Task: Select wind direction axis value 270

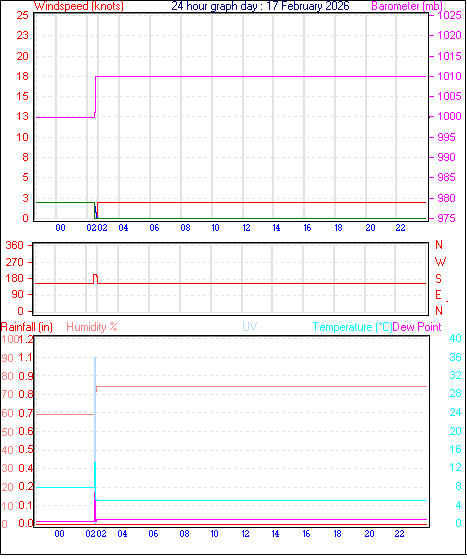Action: [14, 262]
